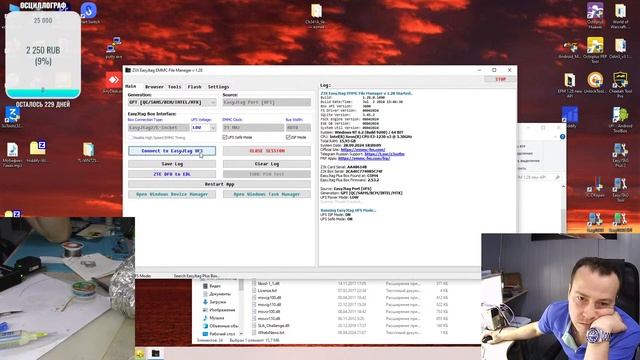Open the EMMC Clock dropdown
This screenshot has height=360, width=640.
pyautogui.click(x=253, y=128)
